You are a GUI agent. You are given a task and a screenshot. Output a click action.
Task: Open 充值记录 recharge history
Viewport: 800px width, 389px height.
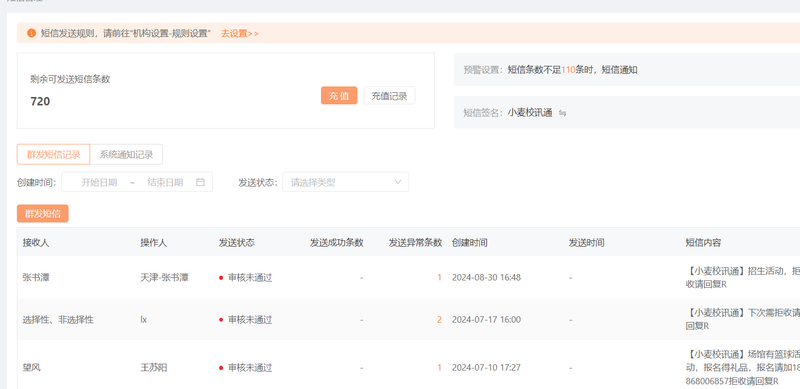[x=389, y=95]
